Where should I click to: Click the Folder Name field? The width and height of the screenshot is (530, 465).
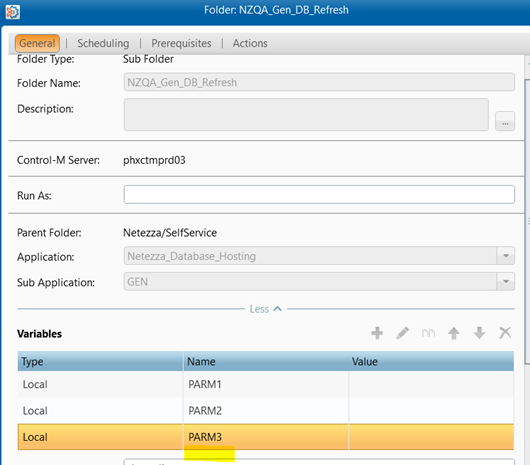(319, 82)
